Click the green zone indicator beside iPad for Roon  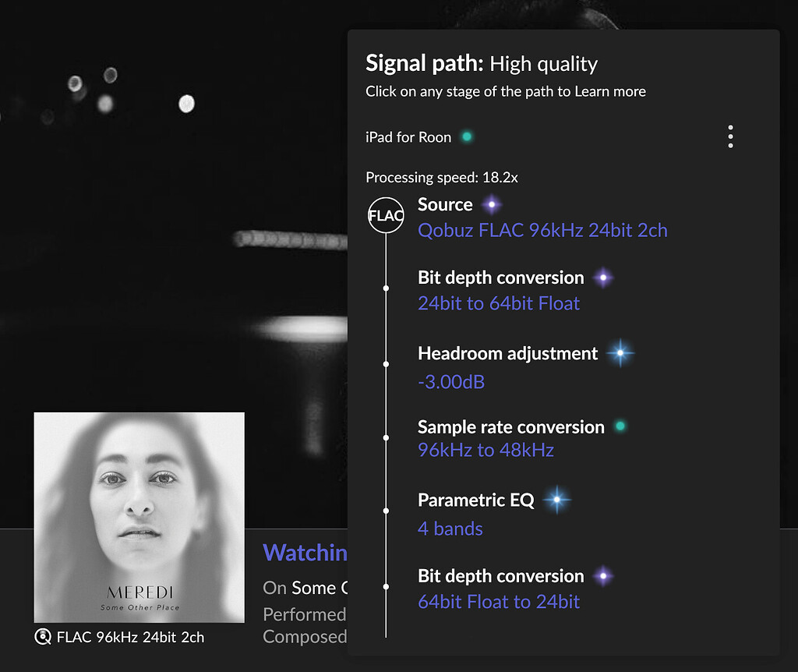[466, 136]
